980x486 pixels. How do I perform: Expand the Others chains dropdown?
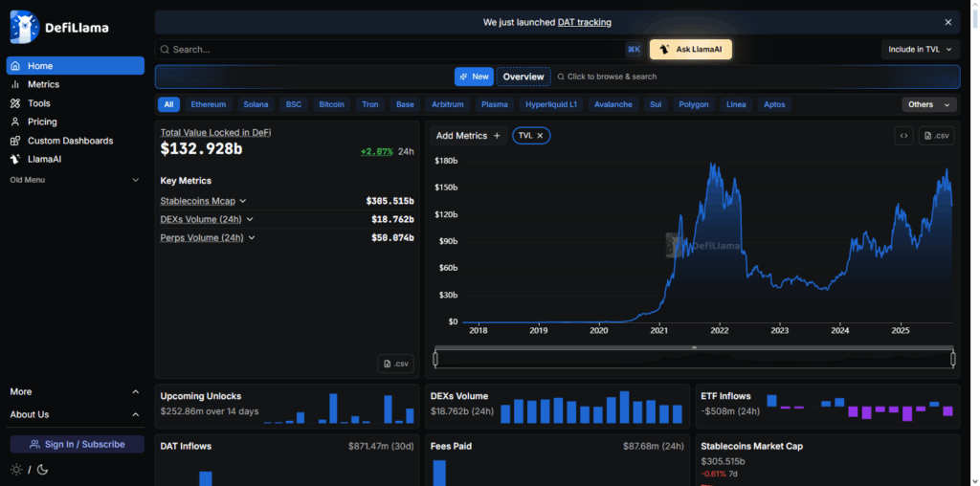[929, 104]
